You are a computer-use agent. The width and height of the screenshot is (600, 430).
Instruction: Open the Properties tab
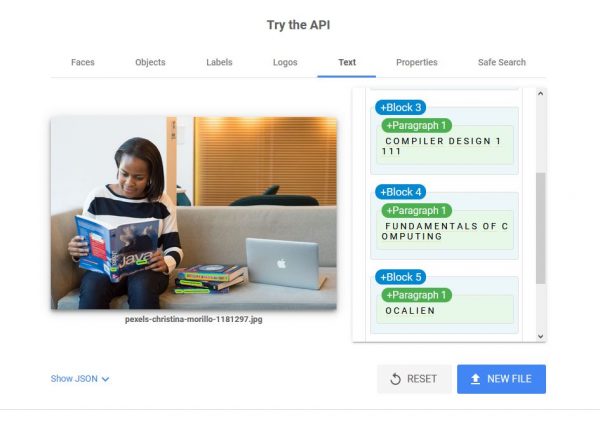pyautogui.click(x=417, y=62)
